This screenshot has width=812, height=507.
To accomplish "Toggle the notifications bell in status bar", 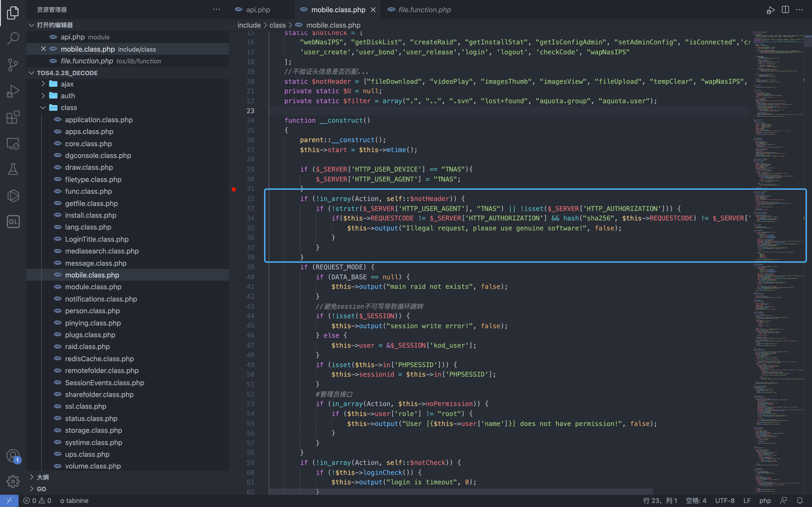I will click(x=800, y=501).
